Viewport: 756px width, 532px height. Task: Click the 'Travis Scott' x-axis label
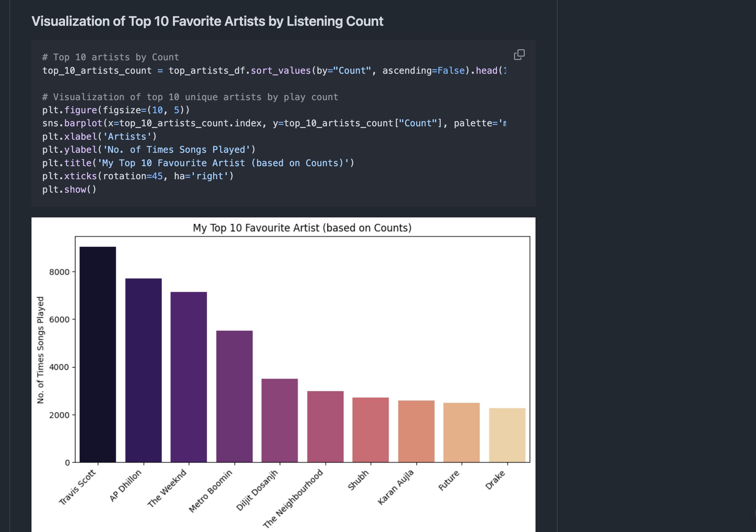pos(78,487)
